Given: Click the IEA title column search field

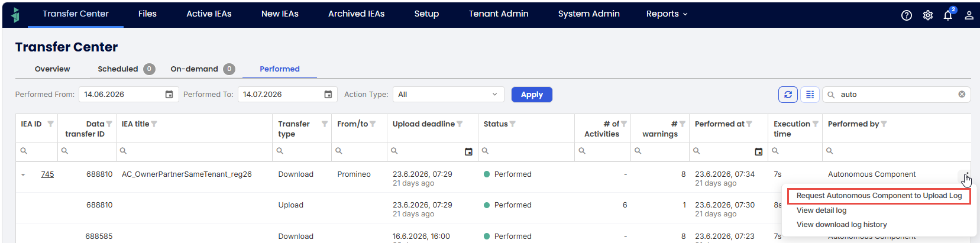Looking at the screenshot, I should (x=194, y=151).
